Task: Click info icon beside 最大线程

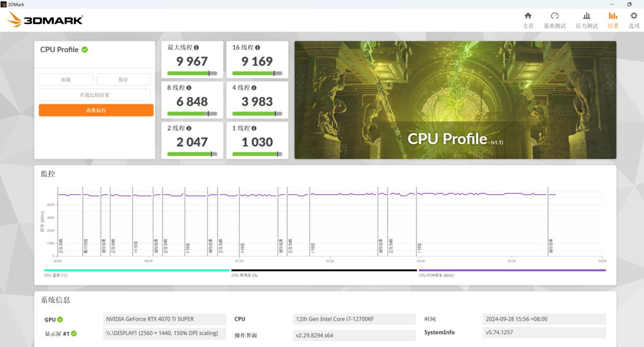Action: [197, 48]
